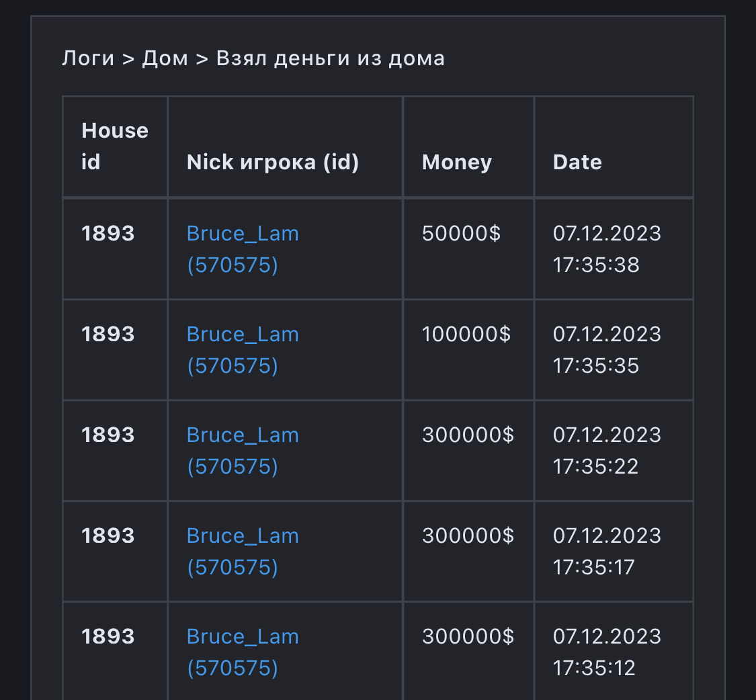
Task: Open the Дом breadcrumb section
Action: click(165, 58)
